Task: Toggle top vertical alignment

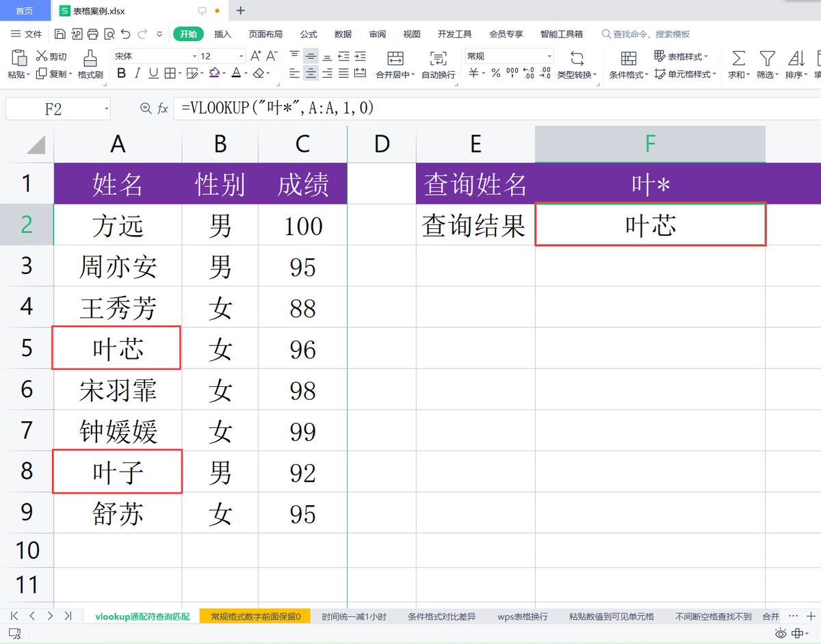Action: coord(294,56)
